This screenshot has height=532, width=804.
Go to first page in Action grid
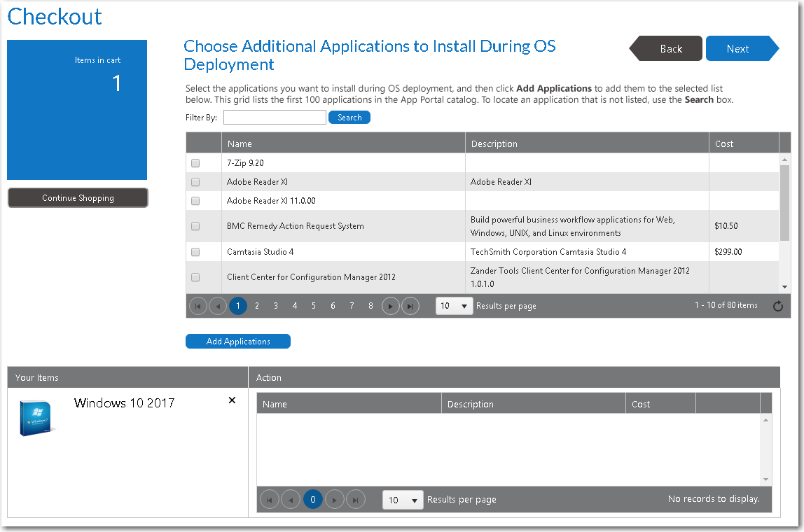[x=270, y=500]
